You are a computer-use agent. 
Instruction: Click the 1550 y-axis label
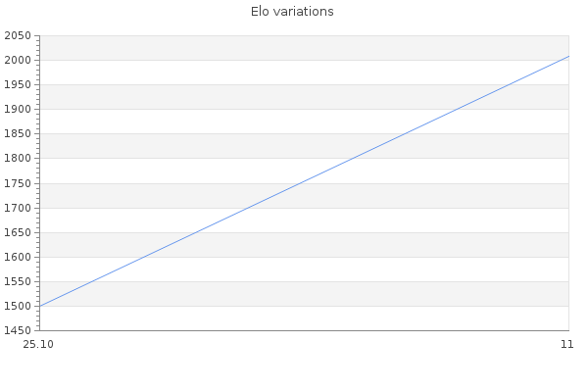(x=19, y=281)
